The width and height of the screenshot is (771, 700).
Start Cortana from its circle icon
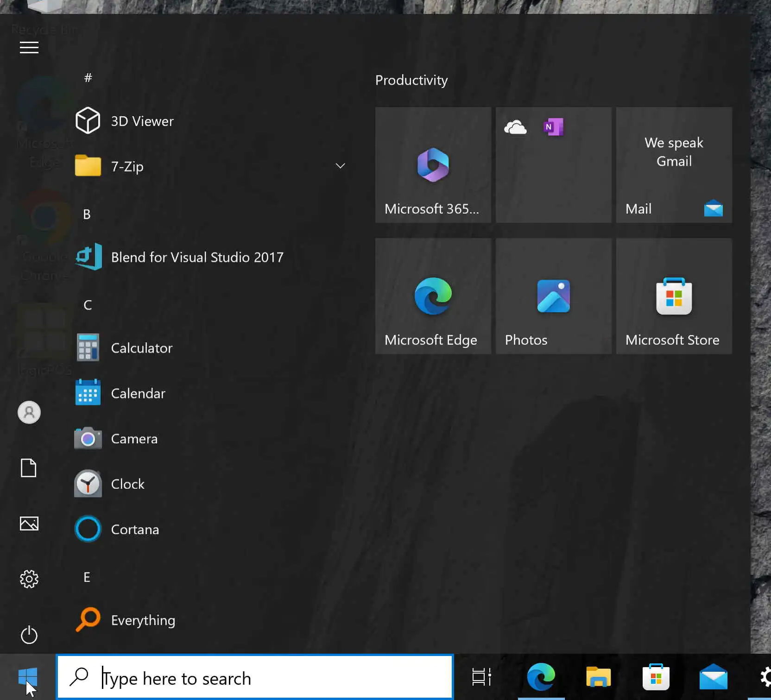88,529
